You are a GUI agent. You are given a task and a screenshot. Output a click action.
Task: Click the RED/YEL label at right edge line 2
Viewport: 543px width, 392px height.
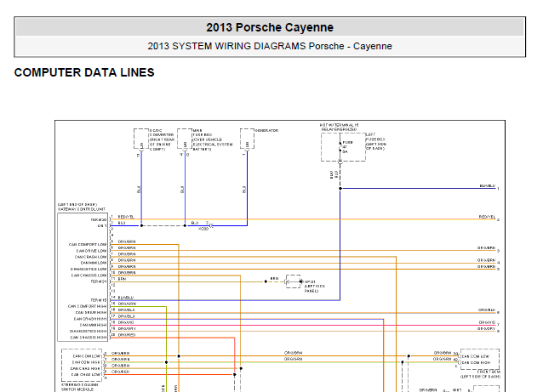tap(487, 217)
